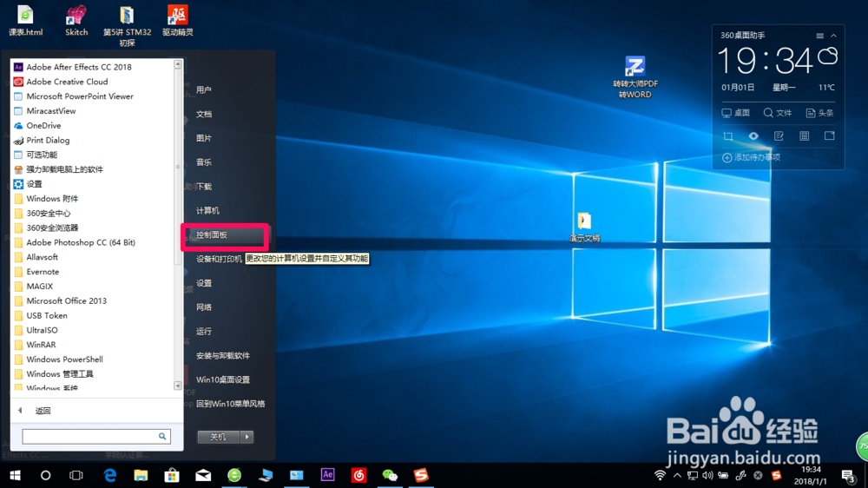868x488 pixels.
Task: Open shutdown options arrow
Action: pyautogui.click(x=247, y=437)
